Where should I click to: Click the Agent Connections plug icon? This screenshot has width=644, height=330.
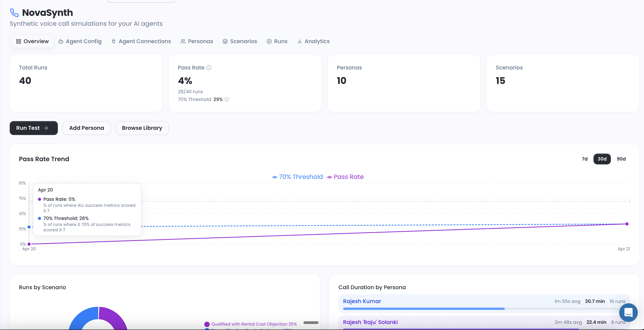coord(114,41)
